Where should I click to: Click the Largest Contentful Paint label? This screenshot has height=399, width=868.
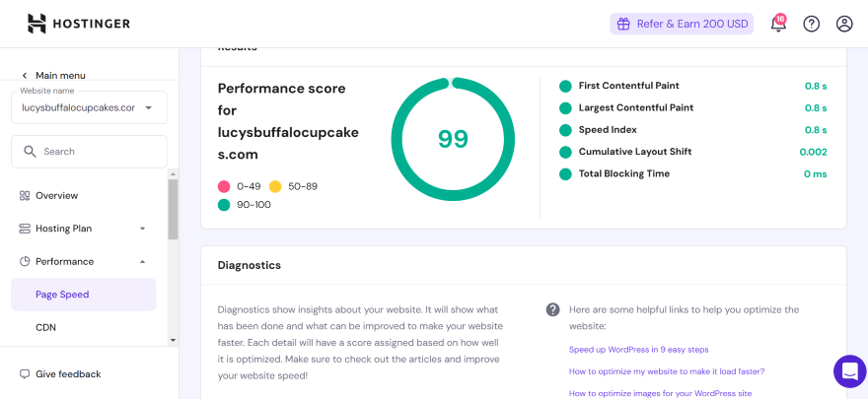coord(636,107)
